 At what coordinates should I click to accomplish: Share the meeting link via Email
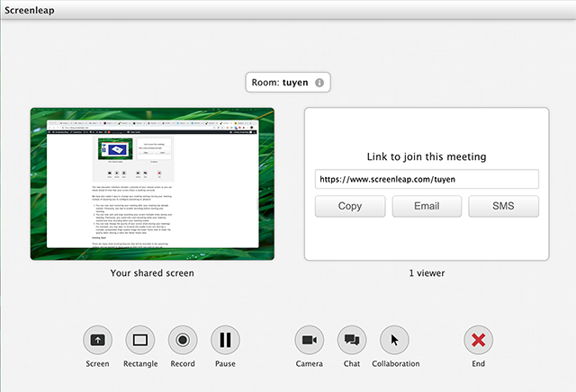coord(427,206)
